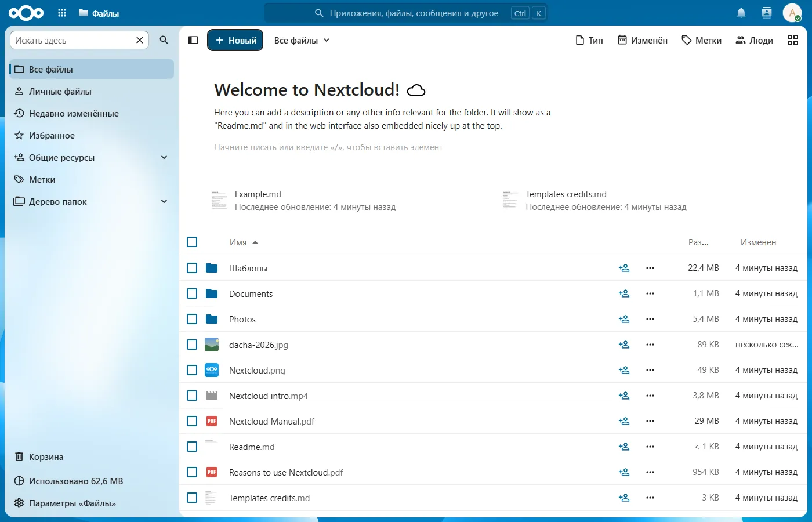Open dacha-2026.jpg image thumbnail
This screenshot has height=522, width=812.
(212, 345)
